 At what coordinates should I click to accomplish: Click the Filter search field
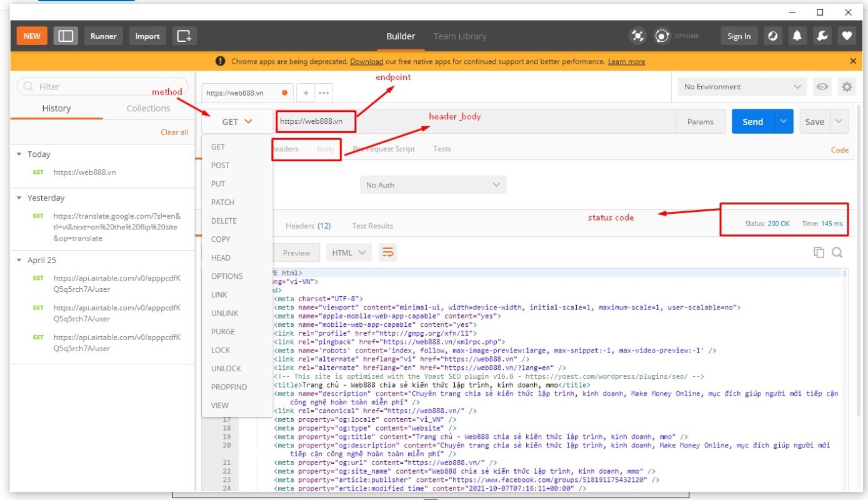[x=102, y=87]
